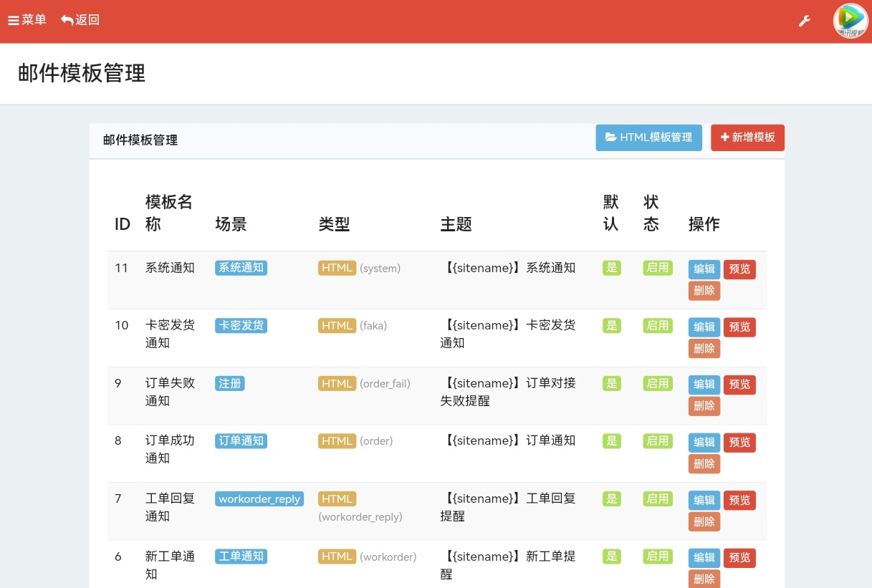Click HTML badge in (system) row
Viewport: 872px width, 588px height.
click(337, 268)
